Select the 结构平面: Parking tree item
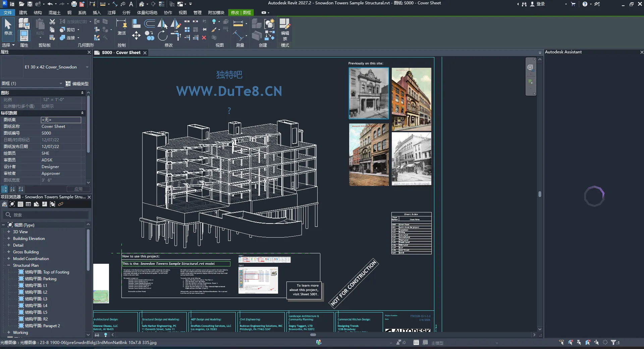Image resolution: width=644 pixels, height=349 pixels. pos(41,279)
